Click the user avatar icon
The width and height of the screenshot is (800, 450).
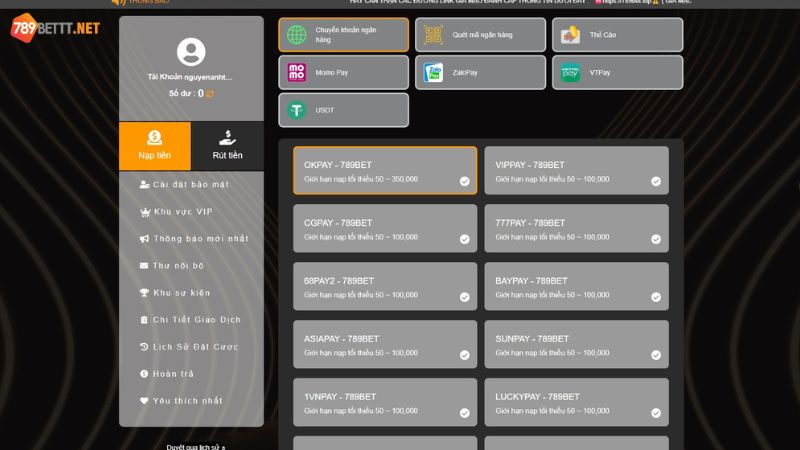tap(191, 52)
